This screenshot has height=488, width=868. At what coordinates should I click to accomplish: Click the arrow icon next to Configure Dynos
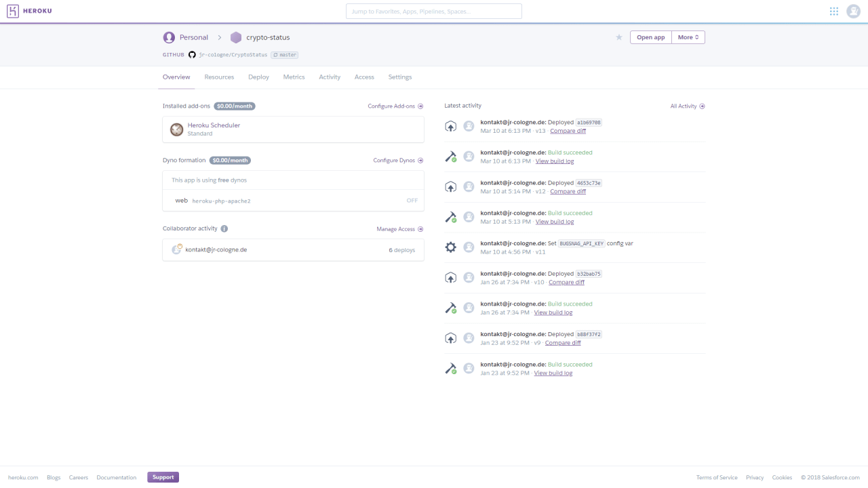(x=420, y=161)
